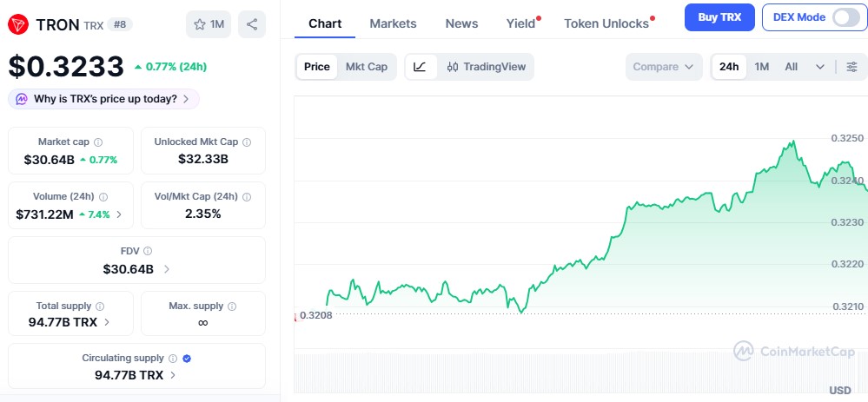
Task: Switch to TradingView chart
Action: (487, 67)
